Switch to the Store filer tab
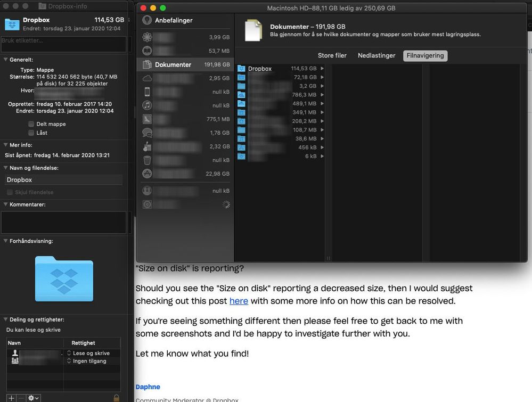The width and height of the screenshot is (532, 402). coord(332,55)
